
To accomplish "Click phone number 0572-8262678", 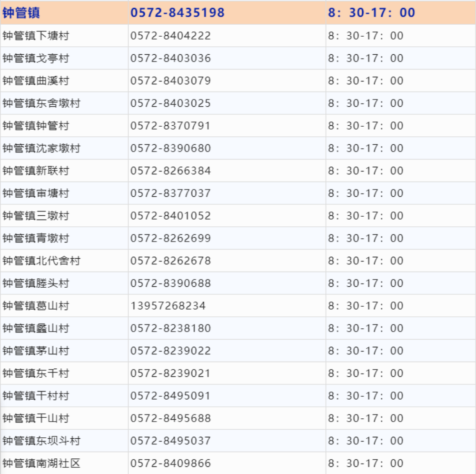I will (x=170, y=261).
